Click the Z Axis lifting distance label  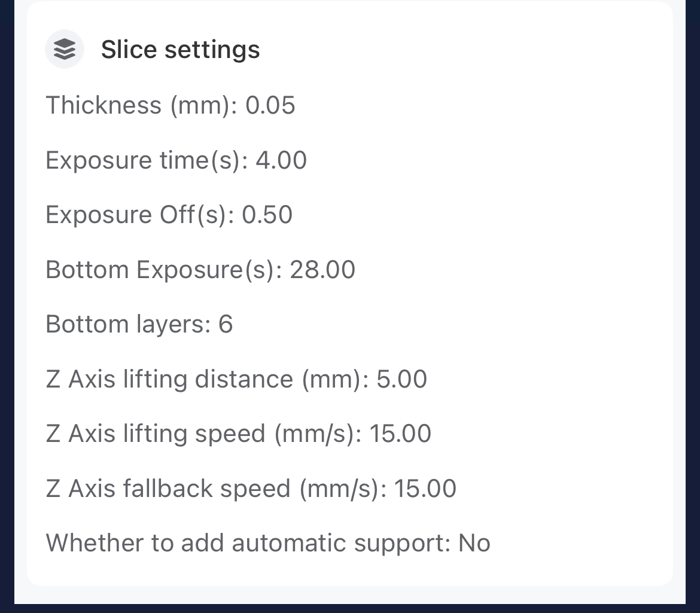tap(207, 379)
